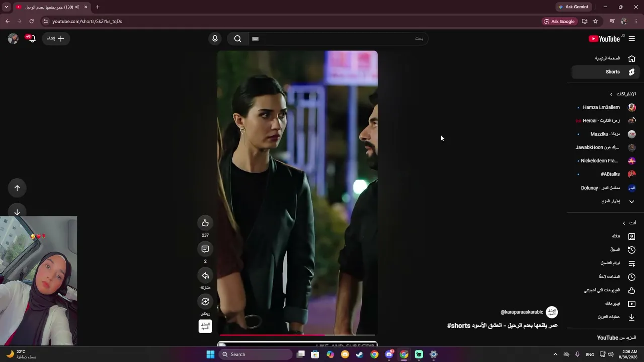Open the Windows Start menu

coord(210,354)
